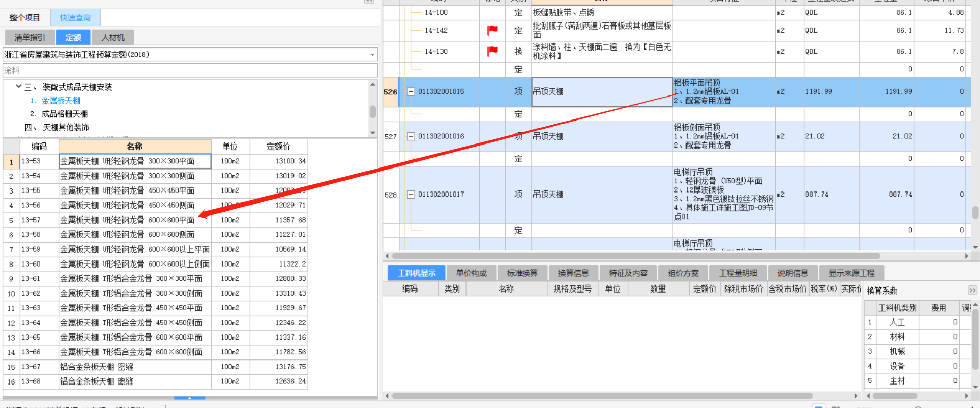Open the 说明信息 tab
The height and width of the screenshot is (408, 980).
point(793,273)
